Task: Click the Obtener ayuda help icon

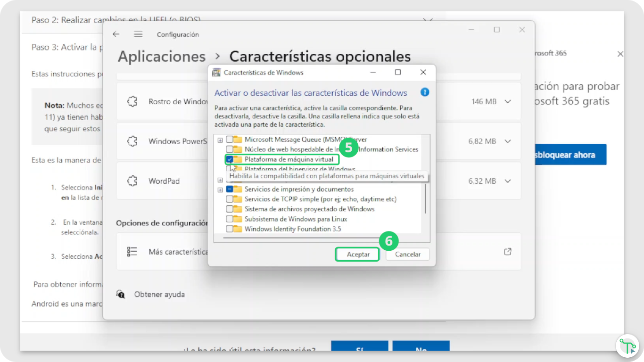Action: tap(121, 295)
